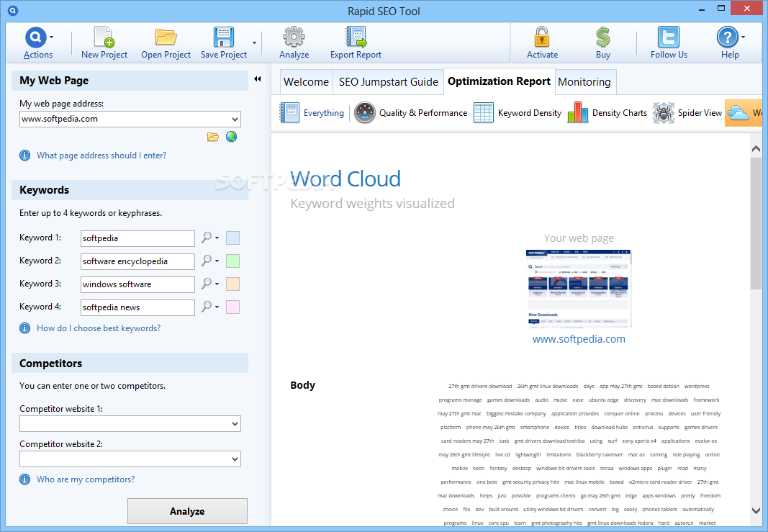Switch to the Monitoring tab
Viewport: 768px width, 532px height.
[x=584, y=82]
